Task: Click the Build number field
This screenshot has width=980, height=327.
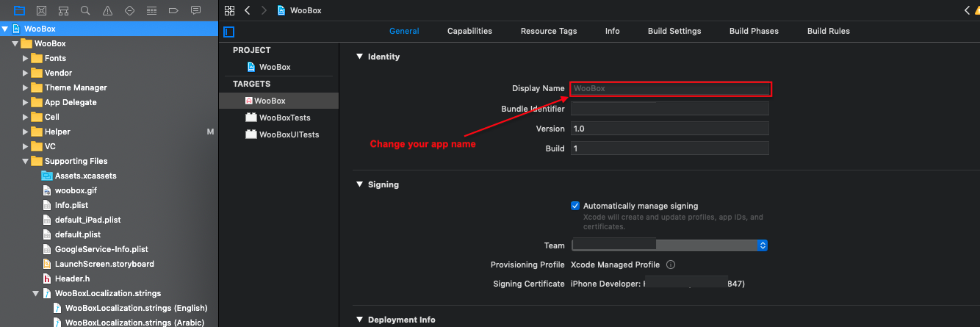Action: click(x=669, y=148)
